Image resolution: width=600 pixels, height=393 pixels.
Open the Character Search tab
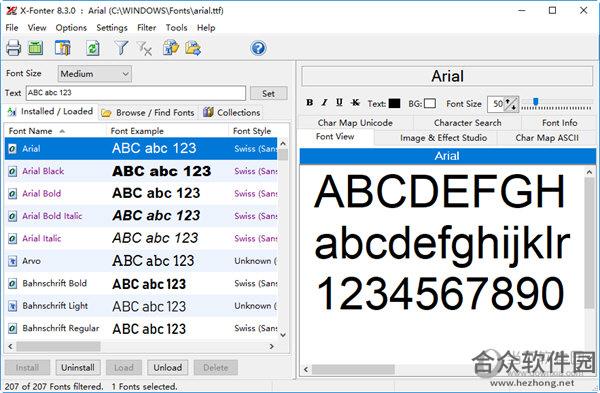(x=467, y=123)
